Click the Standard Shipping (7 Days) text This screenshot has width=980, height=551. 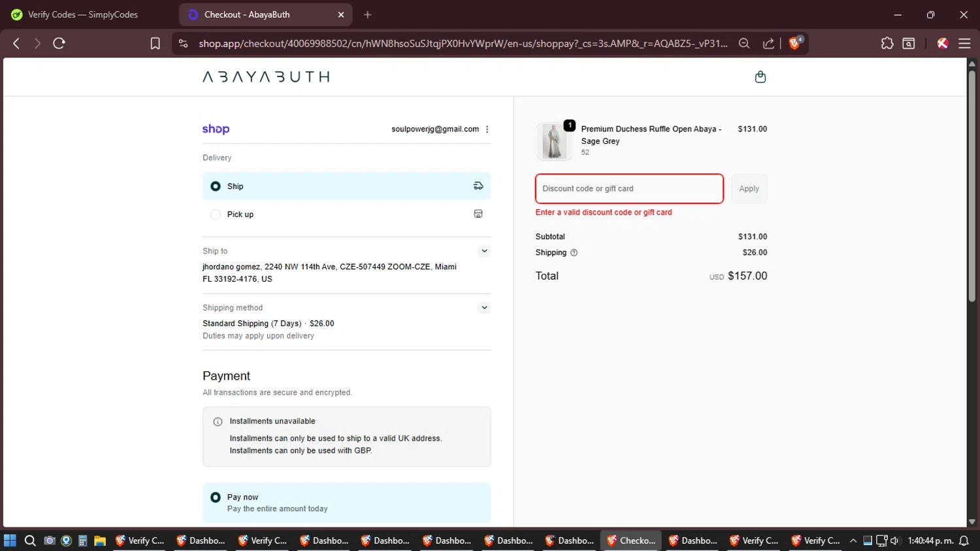(252, 324)
